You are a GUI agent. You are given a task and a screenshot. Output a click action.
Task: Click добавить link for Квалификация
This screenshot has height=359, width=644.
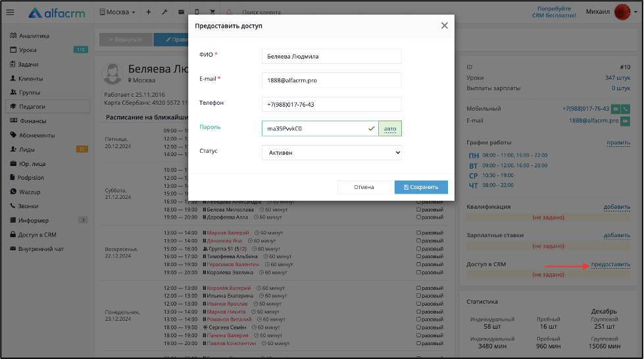617,207
